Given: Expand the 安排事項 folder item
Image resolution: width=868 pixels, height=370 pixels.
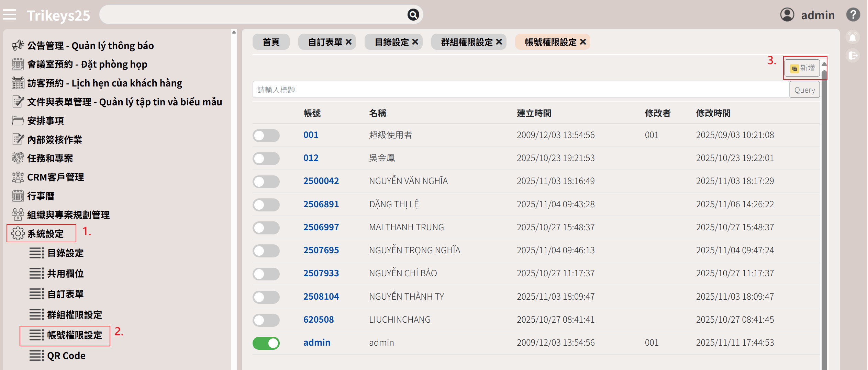Looking at the screenshot, I should (45, 121).
